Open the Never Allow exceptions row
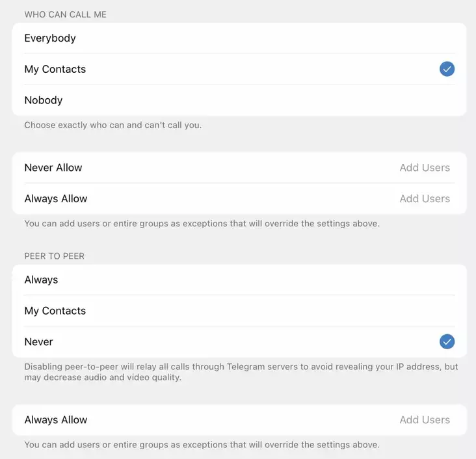Viewport: 476px width, 459px height. pyautogui.click(x=239, y=168)
